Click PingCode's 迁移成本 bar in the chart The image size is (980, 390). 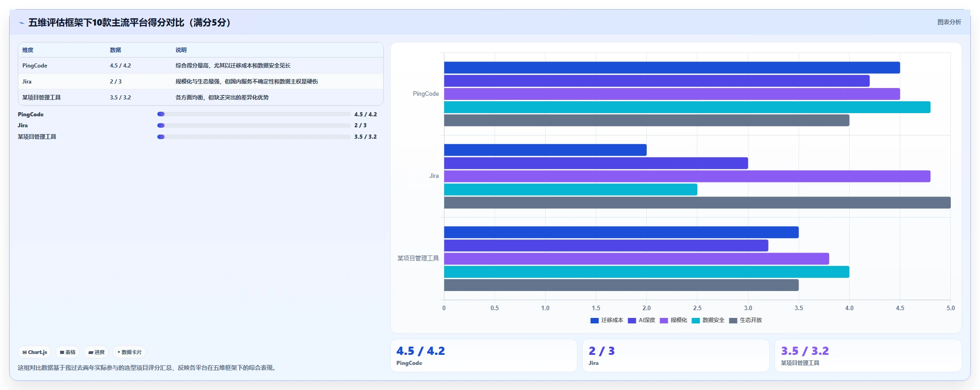672,68
